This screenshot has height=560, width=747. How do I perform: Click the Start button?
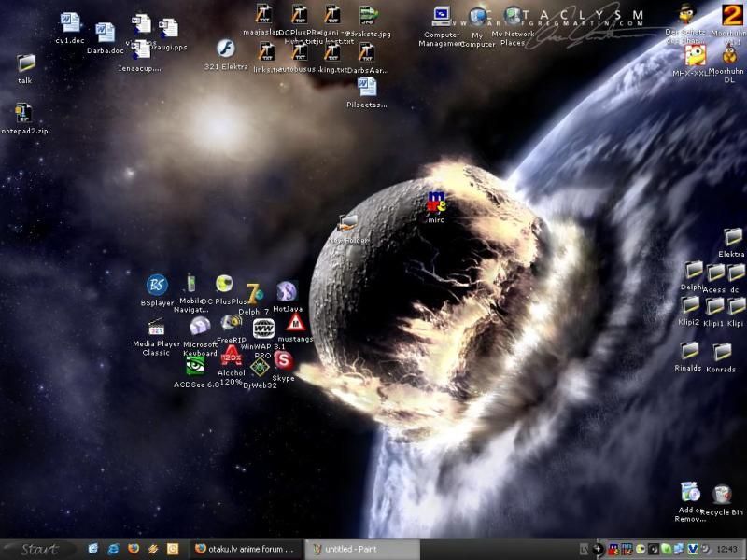[39, 550]
